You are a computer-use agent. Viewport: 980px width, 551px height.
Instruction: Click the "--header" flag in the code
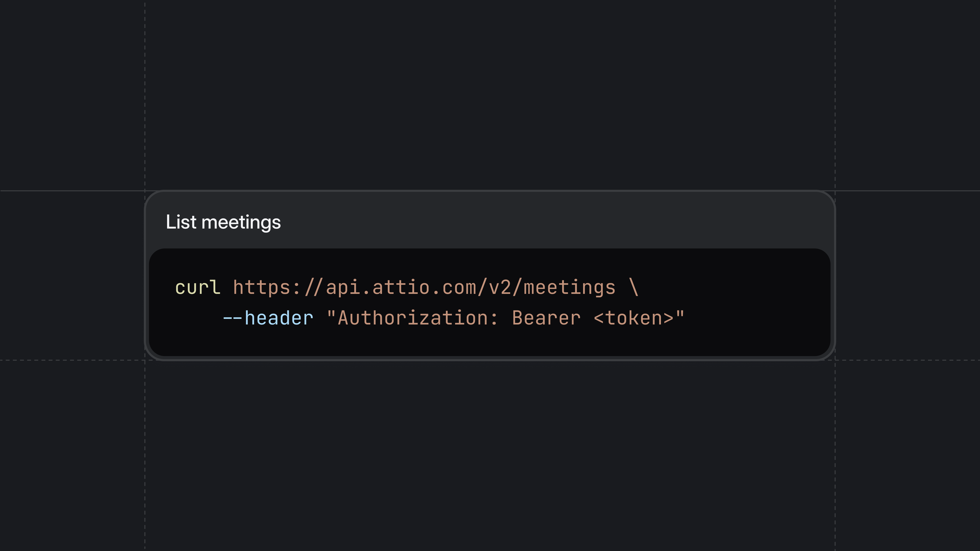point(268,318)
